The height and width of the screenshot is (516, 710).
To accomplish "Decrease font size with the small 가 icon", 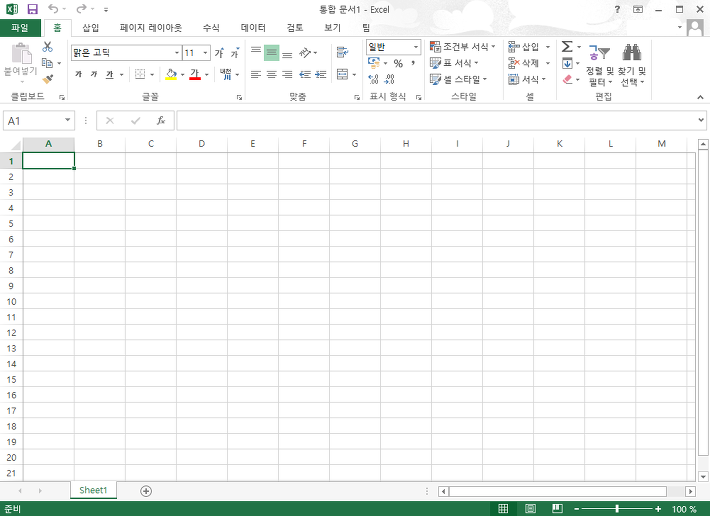I will coord(235,53).
